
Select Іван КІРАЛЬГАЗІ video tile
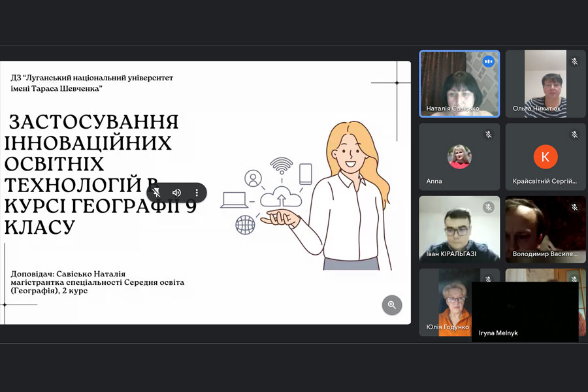[459, 229]
